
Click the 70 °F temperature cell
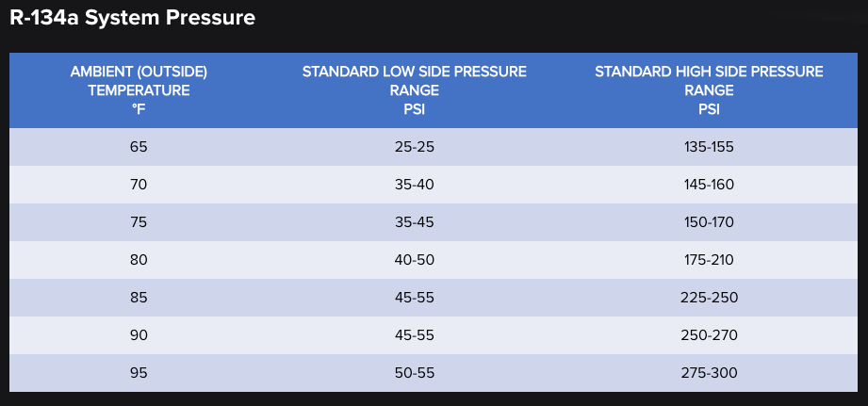click(x=139, y=185)
